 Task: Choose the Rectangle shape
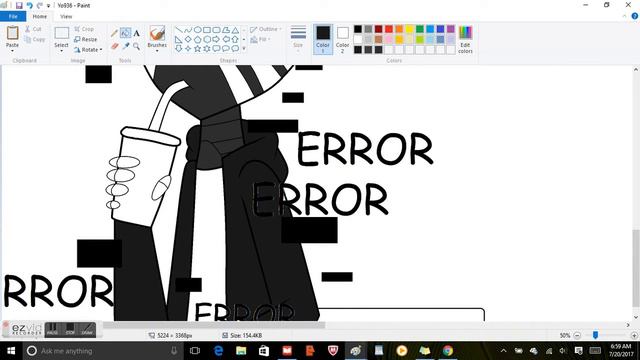(207, 30)
